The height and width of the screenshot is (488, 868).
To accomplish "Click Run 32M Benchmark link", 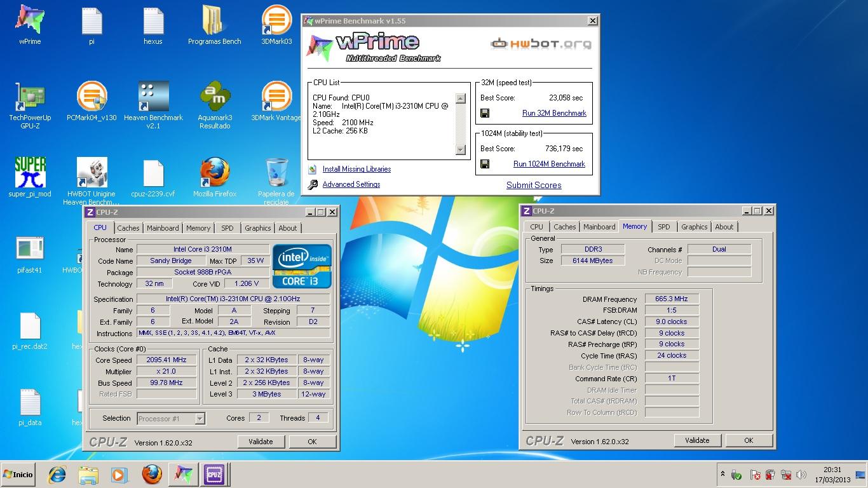I will (554, 113).
